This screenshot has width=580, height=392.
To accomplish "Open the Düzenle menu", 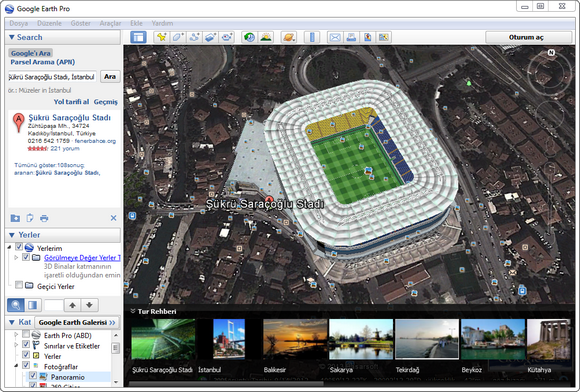I will [49, 23].
